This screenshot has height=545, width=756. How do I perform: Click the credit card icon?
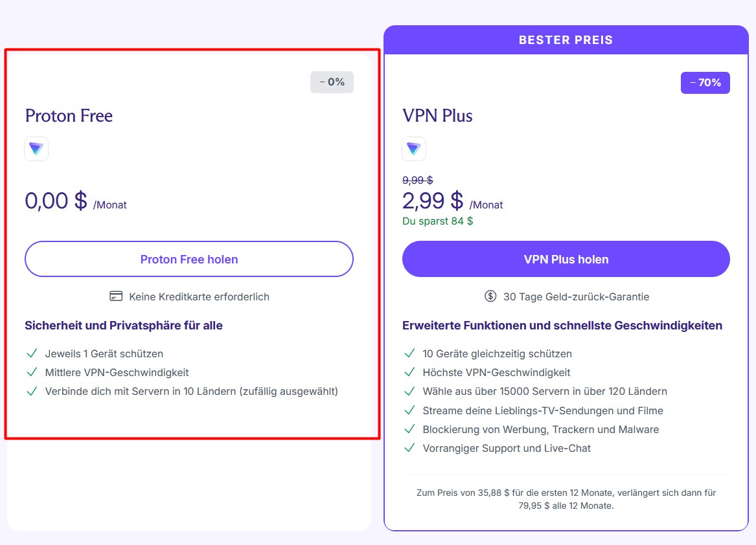116,296
